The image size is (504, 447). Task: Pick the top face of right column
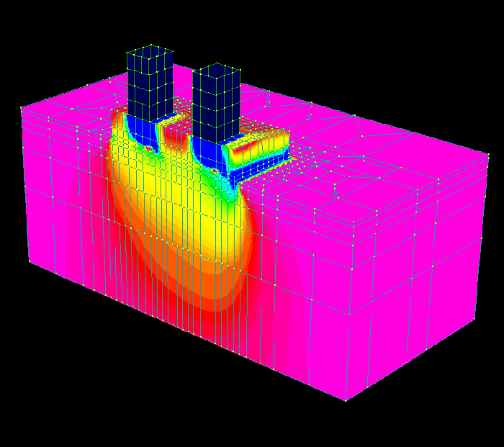click(217, 69)
